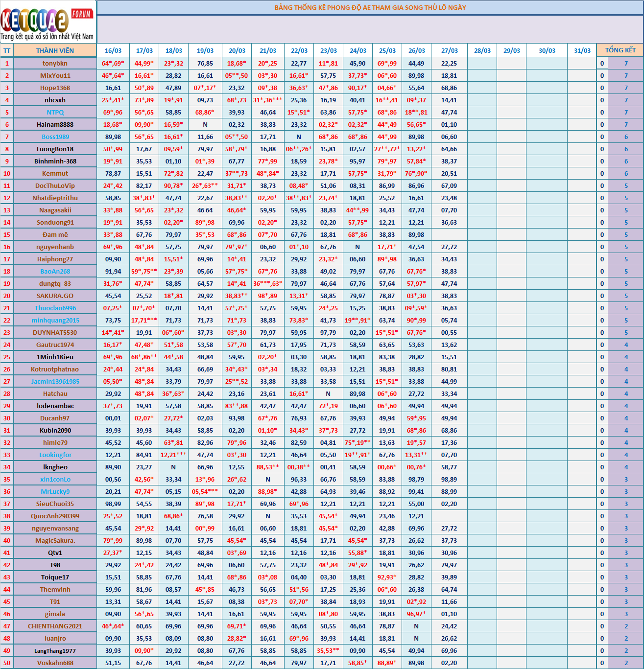The image size is (644, 669).
Task: Click cell 31*,36*** in the nhcsxh row
Action: pyautogui.click(x=268, y=100)
